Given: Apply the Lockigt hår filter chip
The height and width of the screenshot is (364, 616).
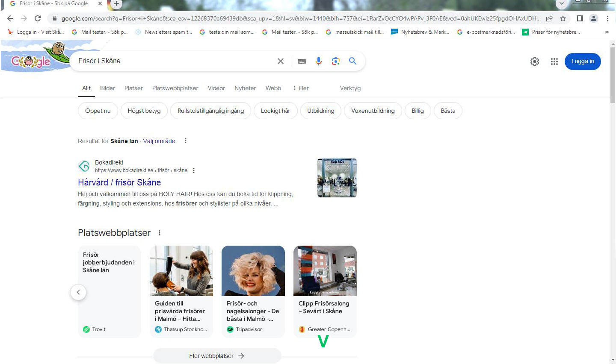Looking at the screenshot, I should click(x=275, y=111).
